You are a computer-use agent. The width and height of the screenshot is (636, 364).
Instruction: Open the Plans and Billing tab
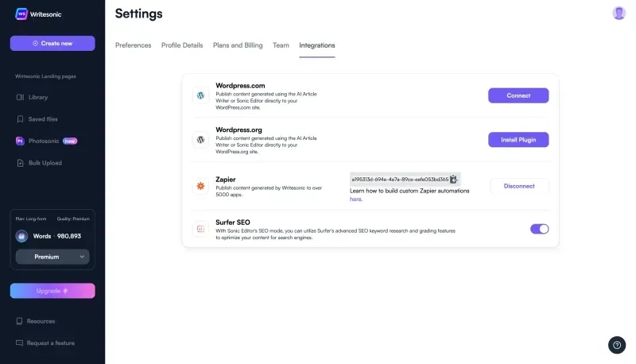(x=238, y=45)
